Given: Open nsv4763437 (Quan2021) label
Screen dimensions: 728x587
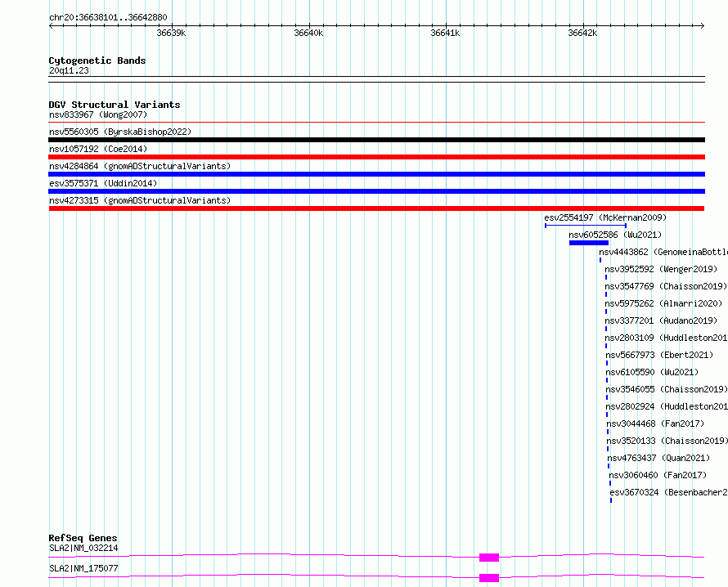Looking at the screenshot, I should pos(658,458).
